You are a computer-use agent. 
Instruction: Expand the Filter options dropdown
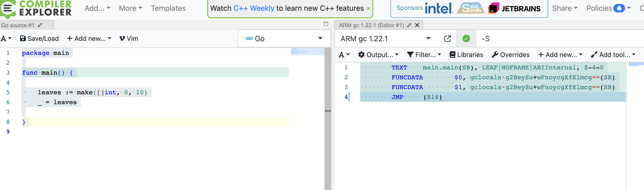[424, 55]
